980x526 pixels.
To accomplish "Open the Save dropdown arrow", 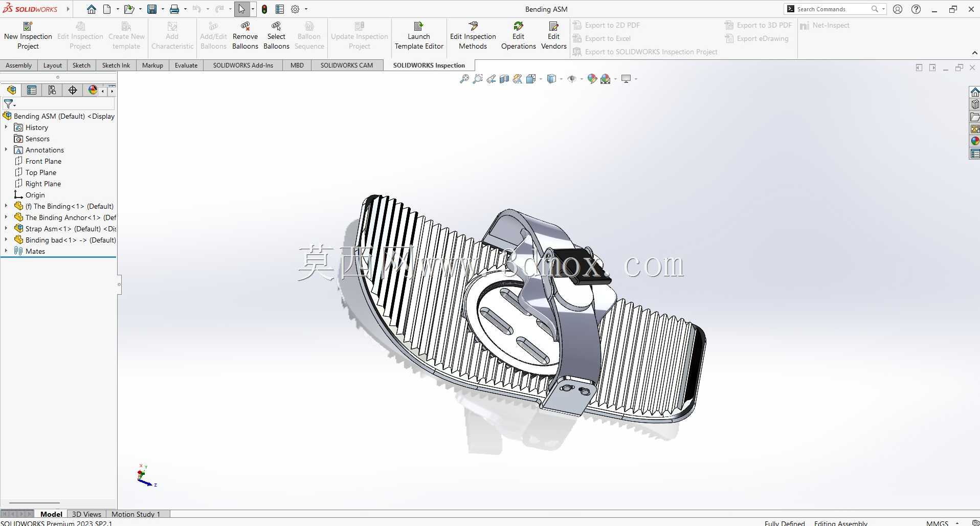I will tap(163, 9).
